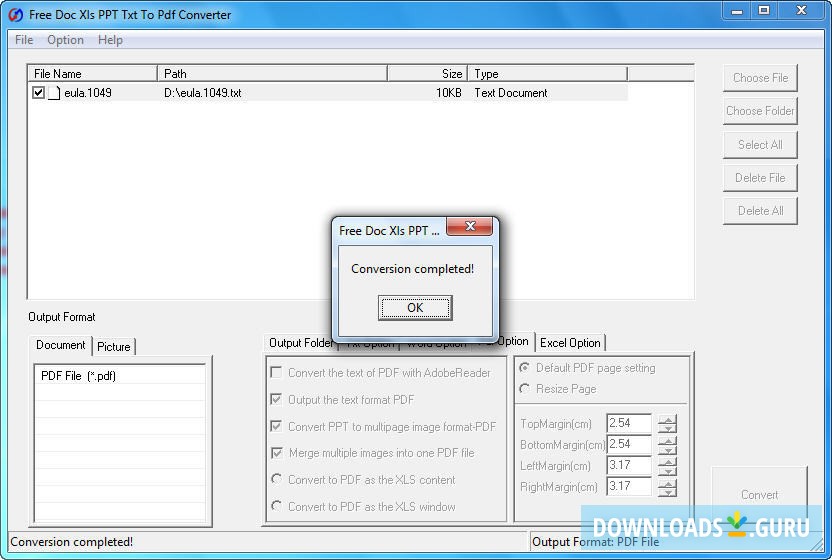The height and width of the screenshot is (560, 832).
Task: Click the Choose Folder button
Action: 760,111
